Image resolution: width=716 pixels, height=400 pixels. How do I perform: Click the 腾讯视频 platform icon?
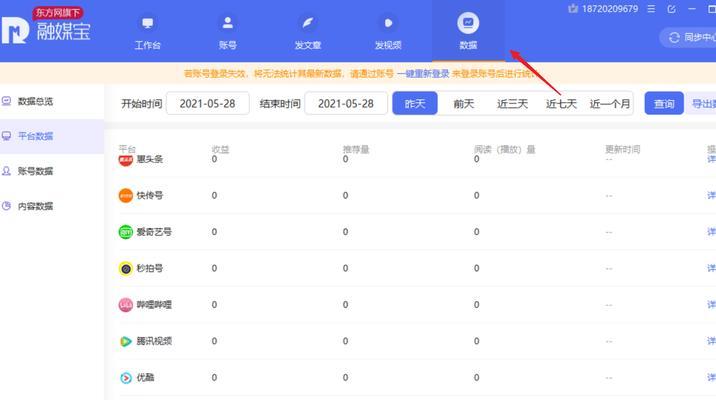(x=126, y=341)
